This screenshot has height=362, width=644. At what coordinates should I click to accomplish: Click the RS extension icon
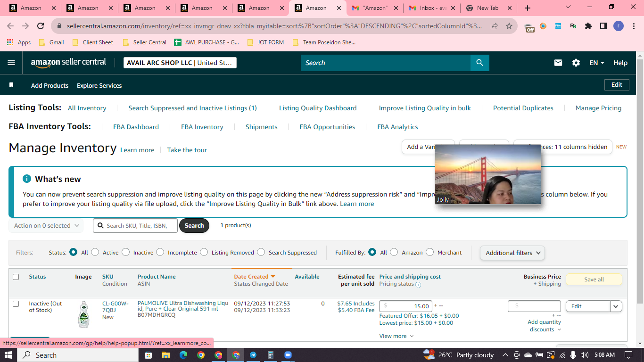573,26
